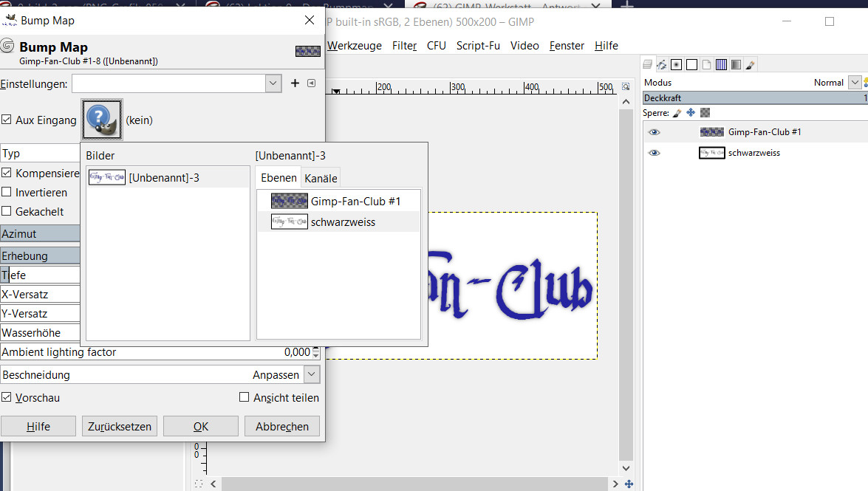Adjust the Erhebung slider
The width and height of the screenshot is (868, 491).
(41, 255)
